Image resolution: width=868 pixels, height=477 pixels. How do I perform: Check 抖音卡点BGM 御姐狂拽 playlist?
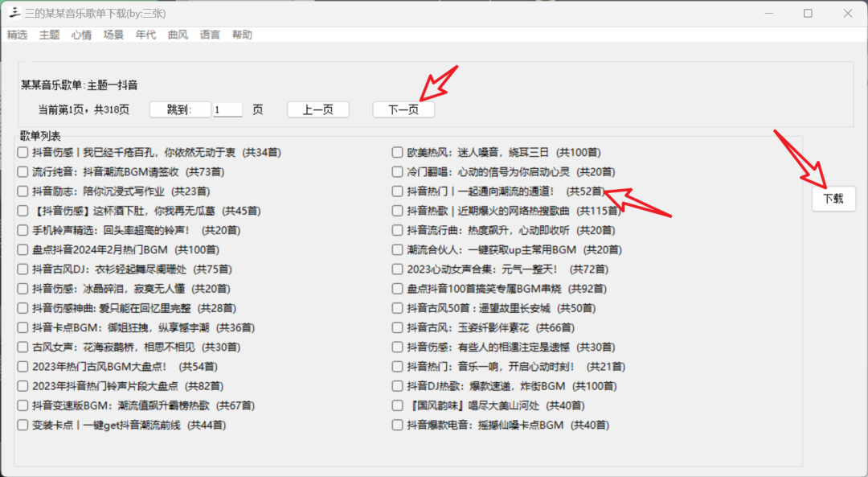coord(23,327)
